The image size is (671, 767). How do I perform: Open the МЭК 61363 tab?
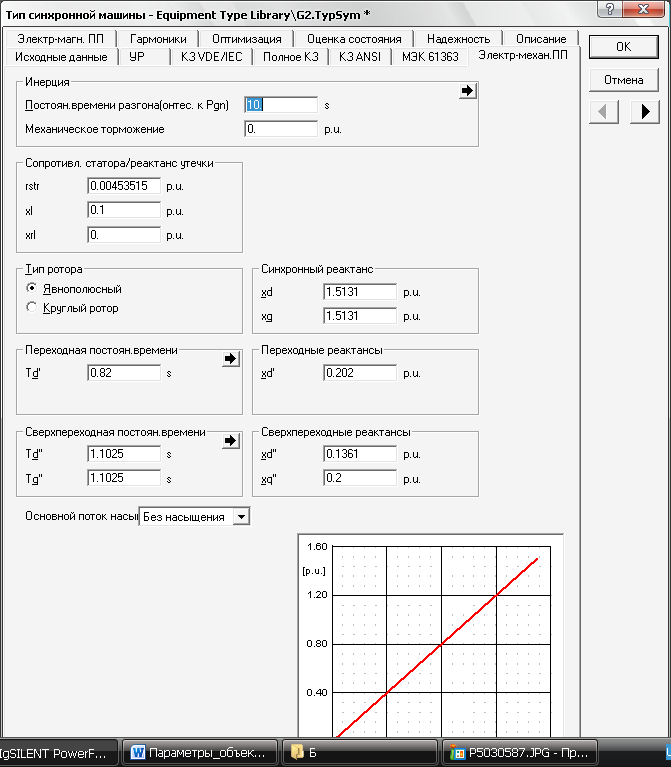point(430,57)
